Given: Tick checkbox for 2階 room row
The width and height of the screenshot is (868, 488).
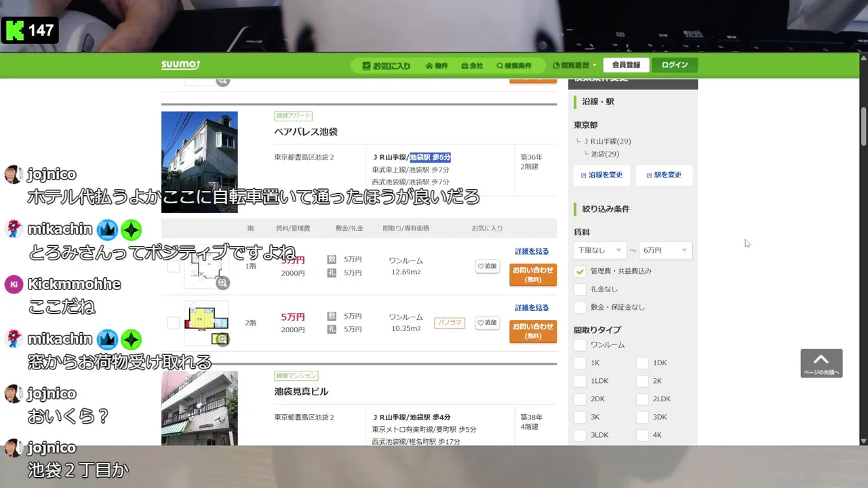Looking at the screenshot, I should click(174, 323).
